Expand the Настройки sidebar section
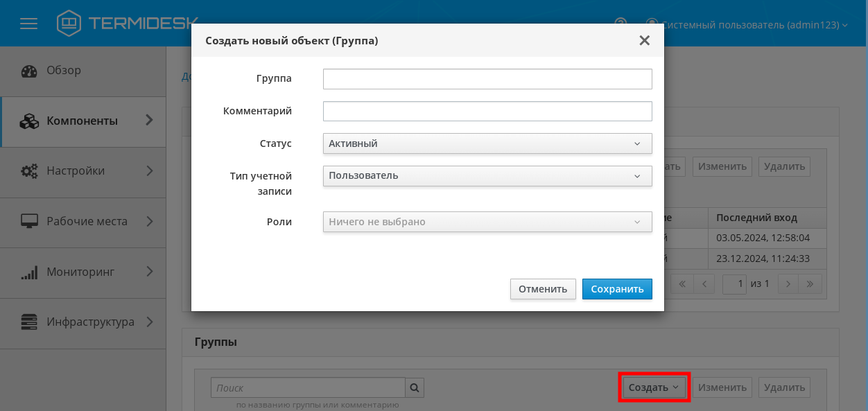 coord(149,170)
